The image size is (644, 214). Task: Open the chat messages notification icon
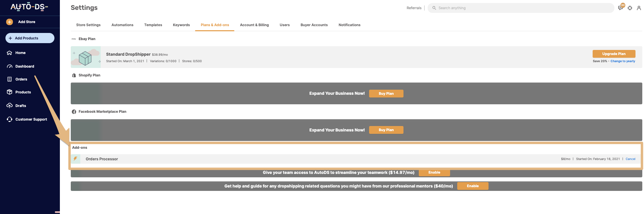pyautogui.click(x=621, y=7)
